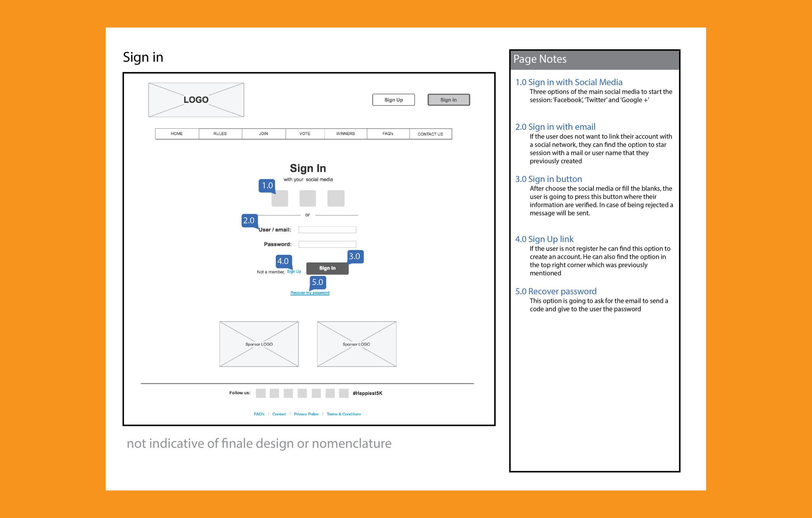This screenshot has width=812, height=518.
Task: Click the Sign Up navigation button
Action: [392, 99]
